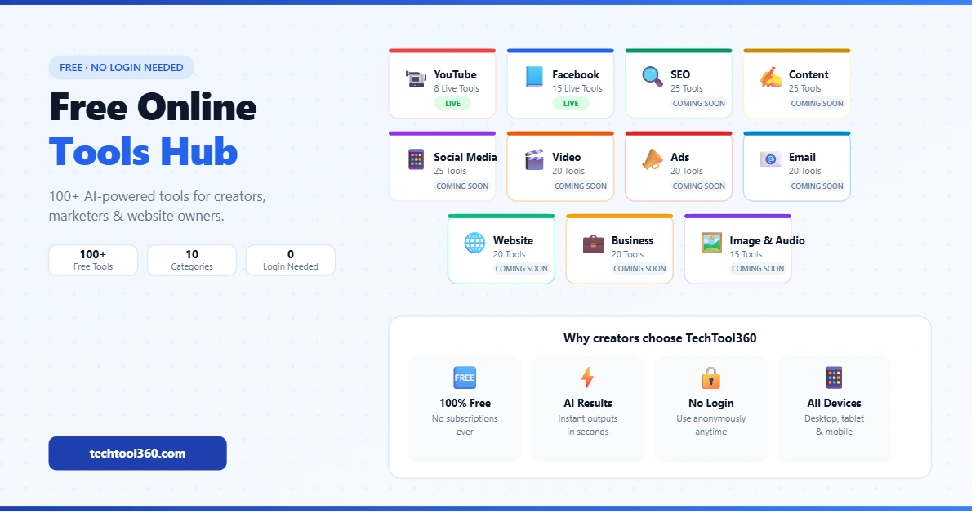Open the techtool360.com button
Image resolution: width=980 pixels, height=519 pixels.
click(x=137, y=453)
